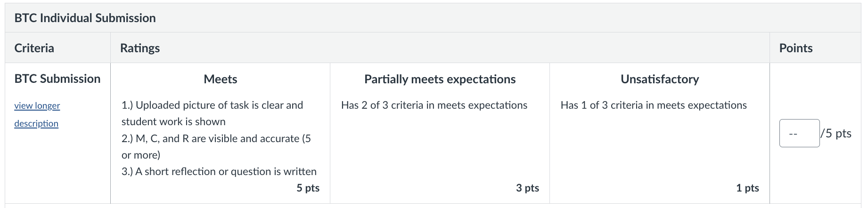
Task: Click the "Has 2 of 3 criteria" description
Action: (x=434, y=105)
